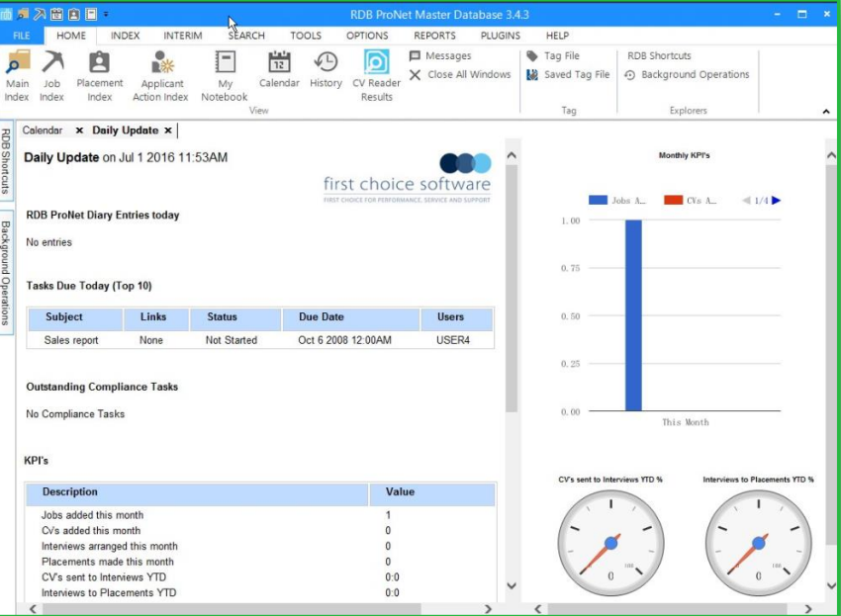Screen dimensions: 841x616
Task: Open the FILE menu
Action: point(22,36)
